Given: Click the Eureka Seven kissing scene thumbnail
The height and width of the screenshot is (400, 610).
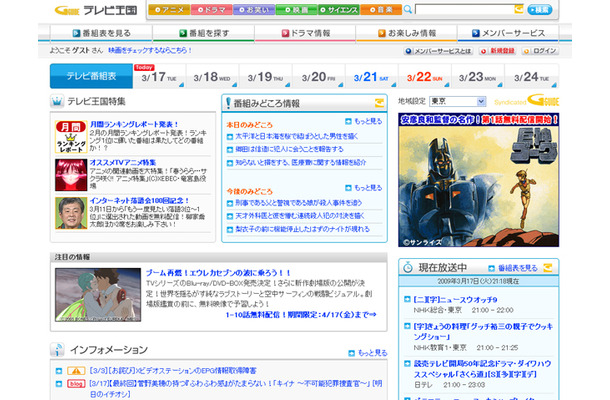Looking at the screenshot, I should 98,295.
